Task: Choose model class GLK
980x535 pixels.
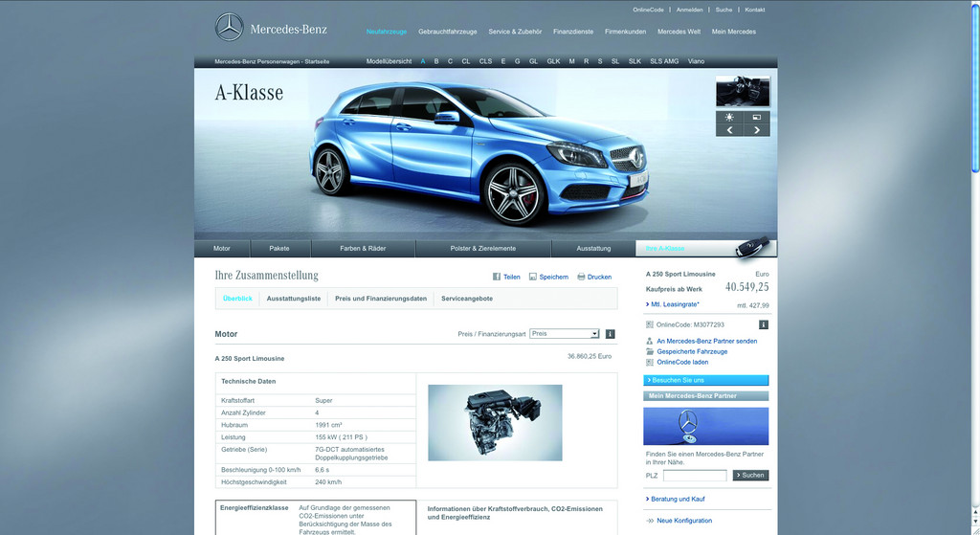Action: coord(553,61)
